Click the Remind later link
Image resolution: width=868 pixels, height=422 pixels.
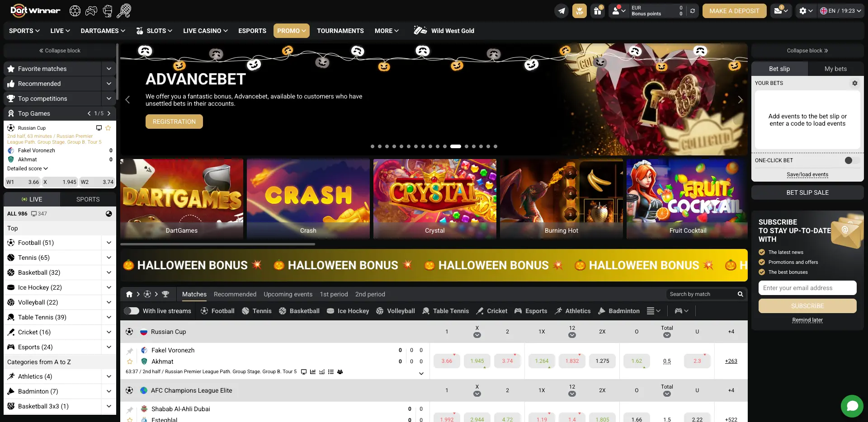(x=807, y=320)
